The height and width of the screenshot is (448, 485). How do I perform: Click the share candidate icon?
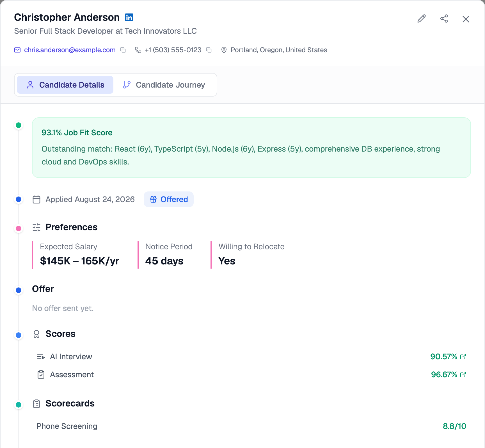pyautogui.click(x=444, y=19)
